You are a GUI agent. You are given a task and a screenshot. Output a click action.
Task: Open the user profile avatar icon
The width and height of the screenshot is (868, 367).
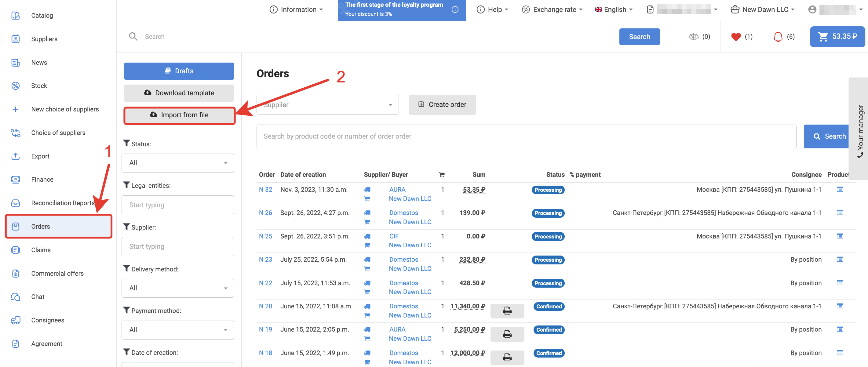click(812, 9)
